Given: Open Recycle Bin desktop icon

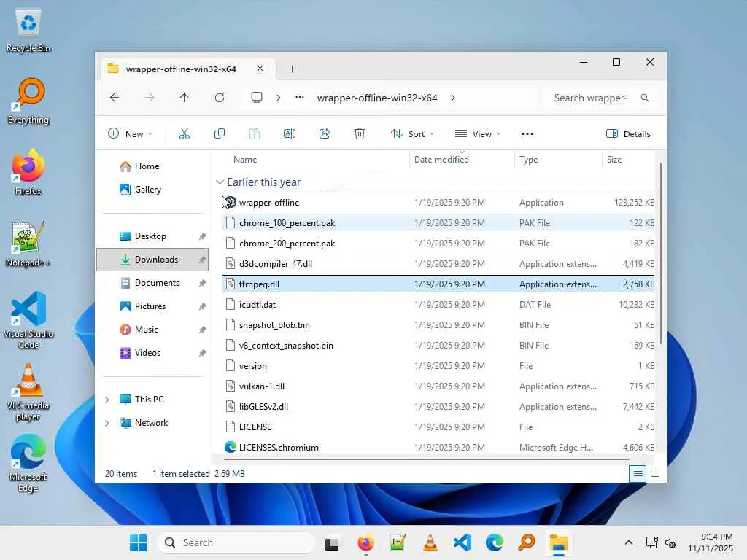Looking at the screenshot, I should (28, 31).
